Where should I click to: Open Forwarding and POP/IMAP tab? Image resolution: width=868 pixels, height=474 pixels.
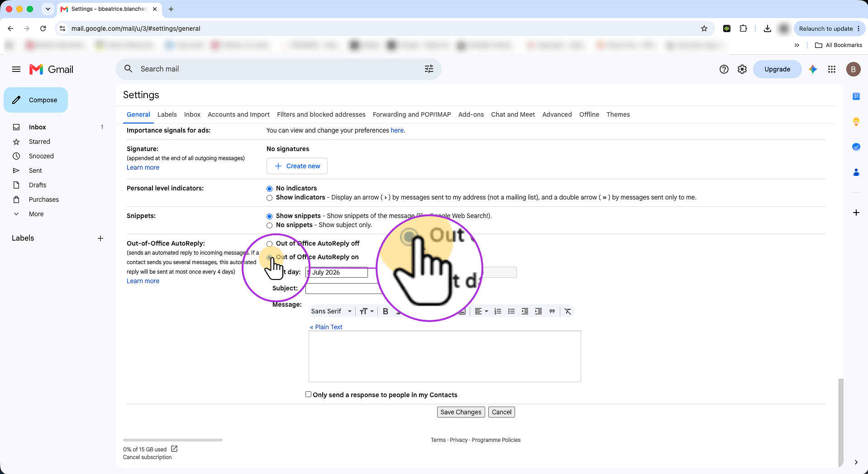[412, 114]
